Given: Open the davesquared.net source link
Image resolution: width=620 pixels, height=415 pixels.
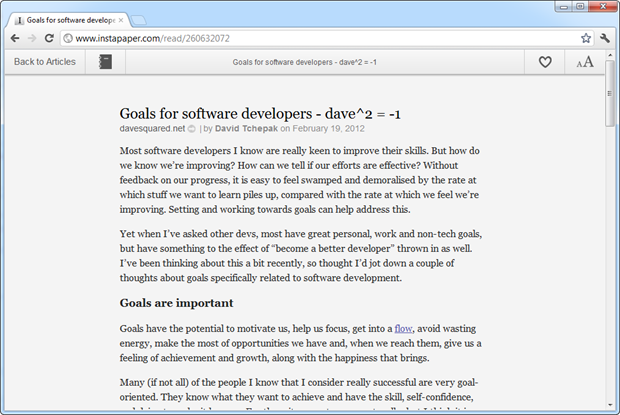Looking at the screenshot, I should 152,128.
